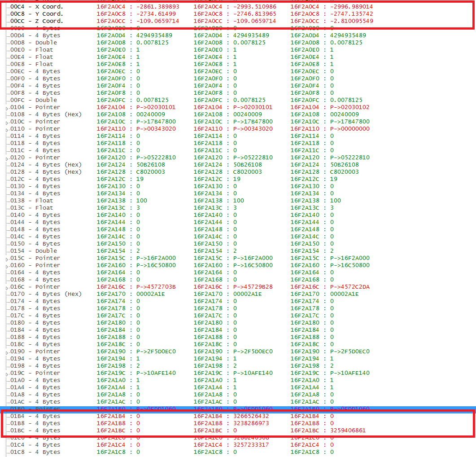Select the 01B4 4 Bytes row label
Viewport: 476px width, 457px height.
click(35, 416)
